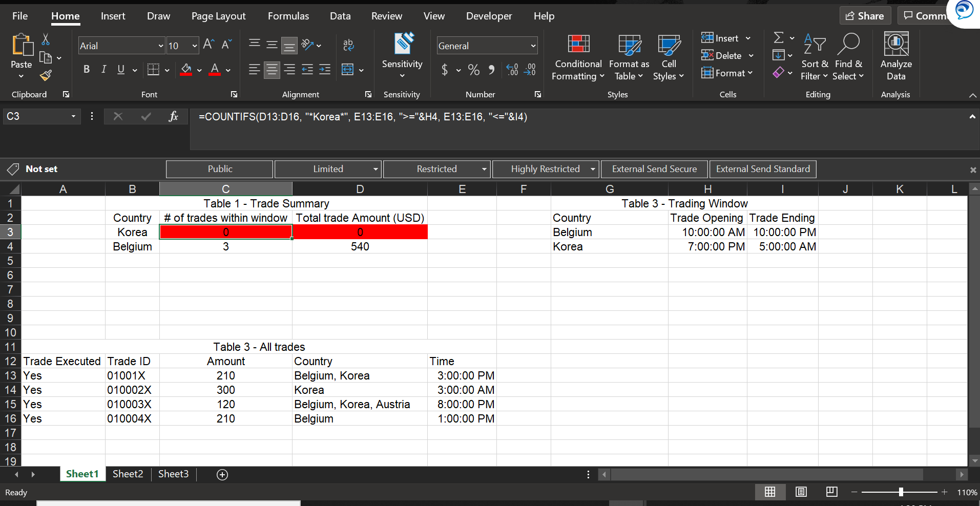Image resolution: width=980 pixels, height=506 pixels.
Task: Click into the formula bar text
Action: coord(363,117)
